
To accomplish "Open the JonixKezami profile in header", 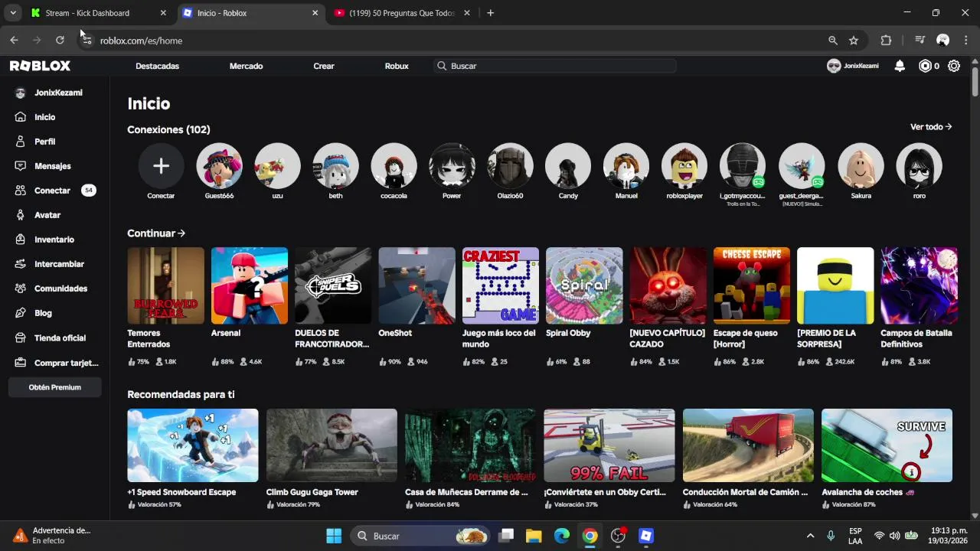I will [x=853, y=66].
